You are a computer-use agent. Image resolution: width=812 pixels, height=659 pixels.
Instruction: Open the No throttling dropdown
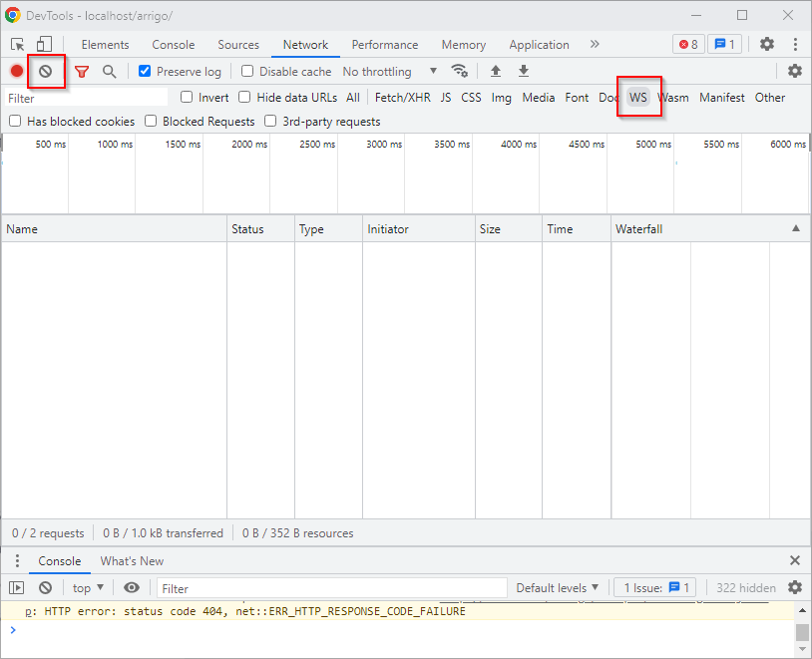390,71
